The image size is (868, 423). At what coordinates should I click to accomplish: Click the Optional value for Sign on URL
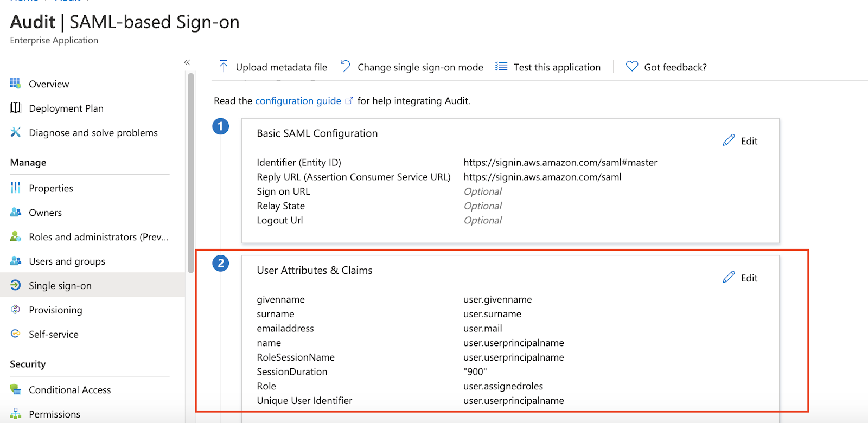[483, 191]
